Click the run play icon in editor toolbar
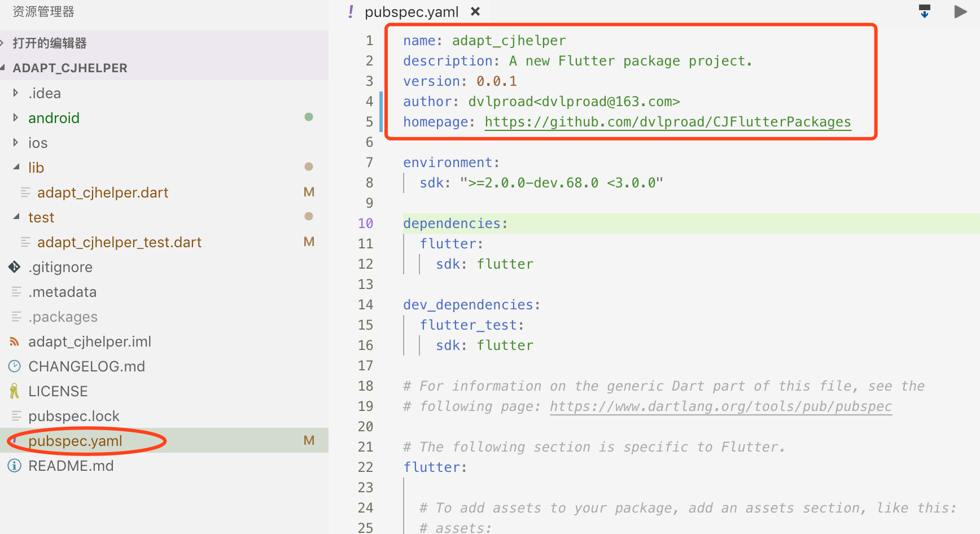980x534 pixels. click(x=960, y=11)
